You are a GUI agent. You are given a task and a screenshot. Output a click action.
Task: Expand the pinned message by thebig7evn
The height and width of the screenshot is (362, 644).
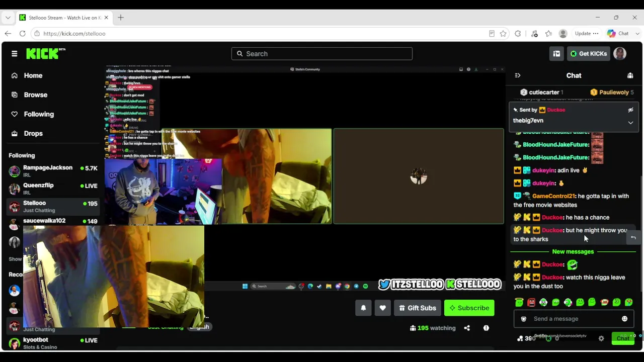click(x=630, y=122)
